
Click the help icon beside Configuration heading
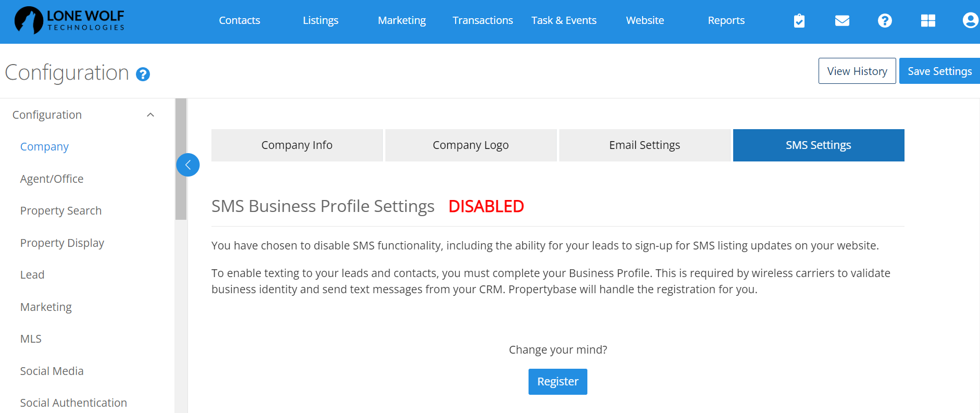[x=142, y=74]
